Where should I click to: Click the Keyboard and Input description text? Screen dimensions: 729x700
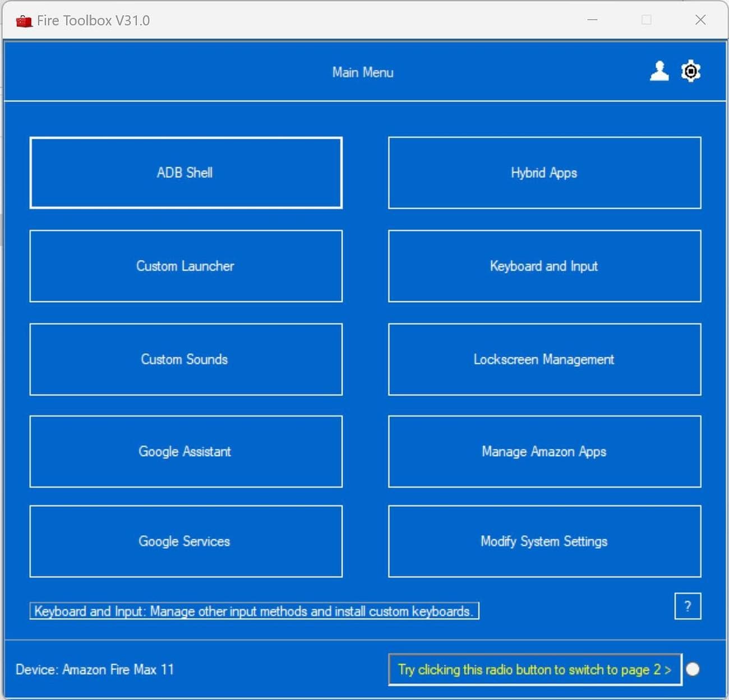[x=254, y=611]
